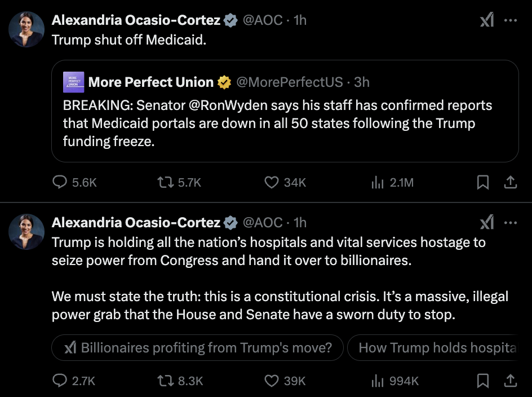The image size is (532, 397).
Task: Reply to the constitutional crisis tweet
Action: [60, 381]
